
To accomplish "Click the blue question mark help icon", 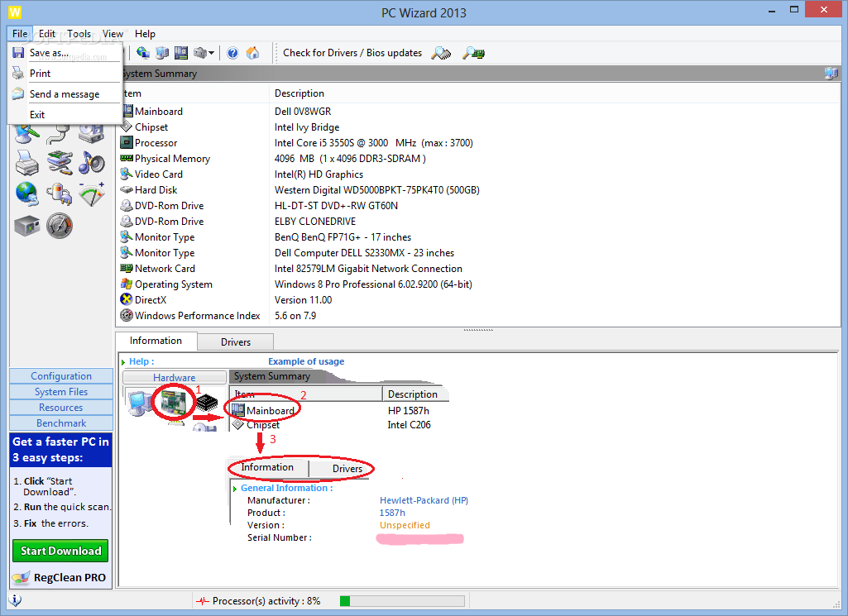I will [232, 53].
